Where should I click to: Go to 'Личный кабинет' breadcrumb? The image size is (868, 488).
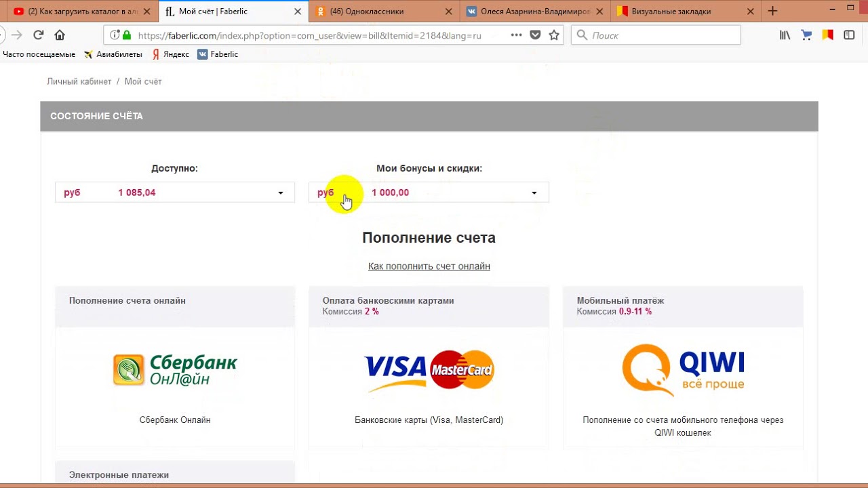pos(79,81)
